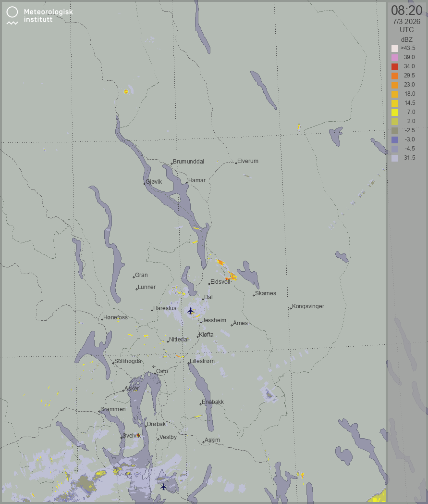This screenshot has width=428, height=504.
Task: Select the blue -3.0 dBZ legend swatch
Action: (395, 139)
